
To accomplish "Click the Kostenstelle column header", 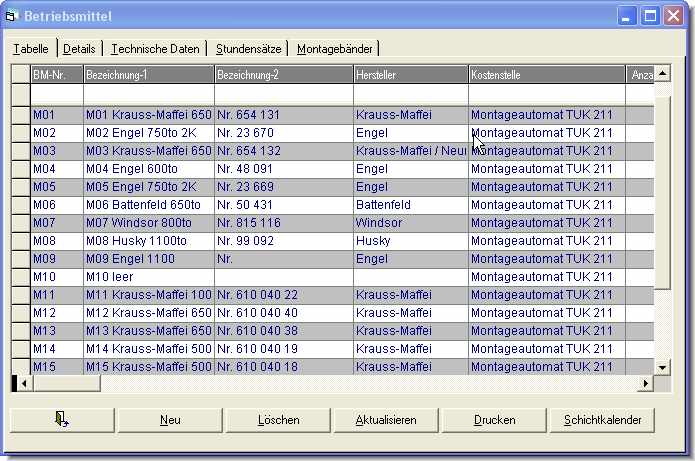I will pos(545,75).
